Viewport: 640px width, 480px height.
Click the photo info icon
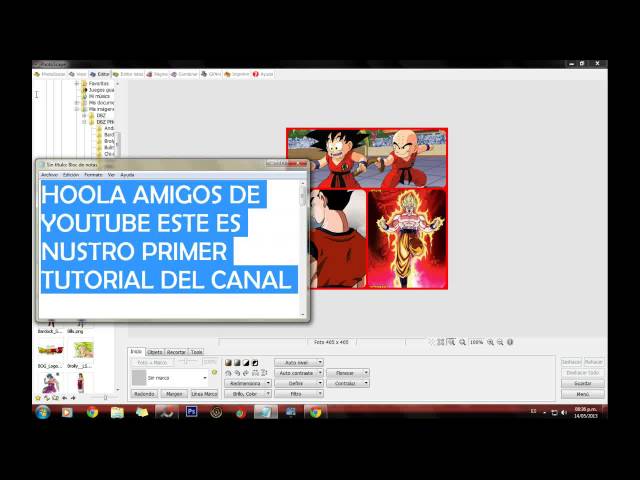pyautogui.click(x=510, y=342)
